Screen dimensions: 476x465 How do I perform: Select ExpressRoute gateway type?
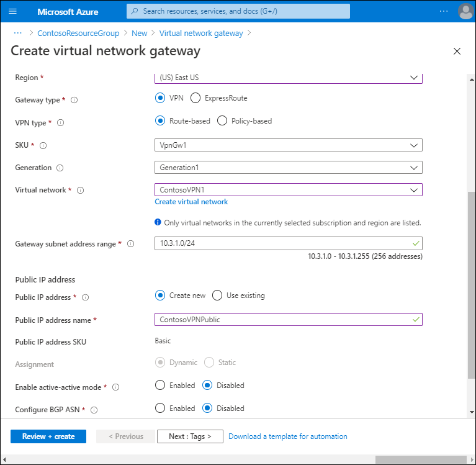(x=195, y=98)
